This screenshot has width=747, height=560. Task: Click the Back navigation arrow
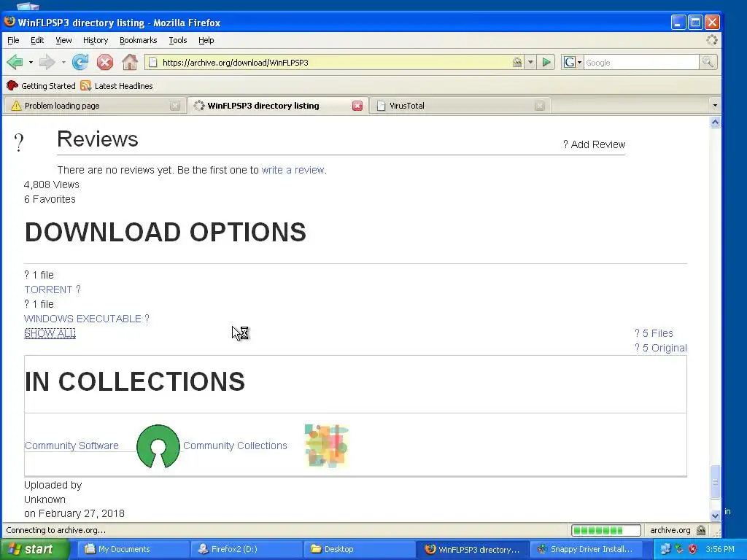[x=15, y=62]
